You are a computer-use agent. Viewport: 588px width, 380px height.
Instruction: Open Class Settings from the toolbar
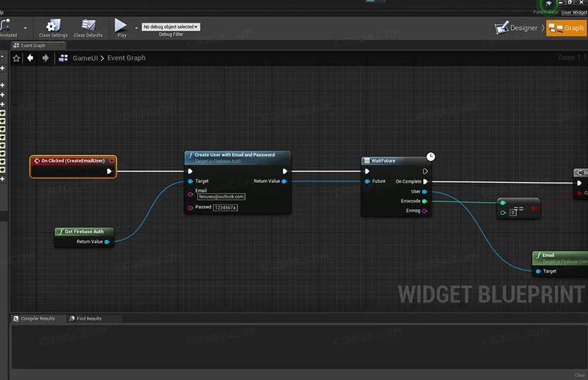pos(53,28)
